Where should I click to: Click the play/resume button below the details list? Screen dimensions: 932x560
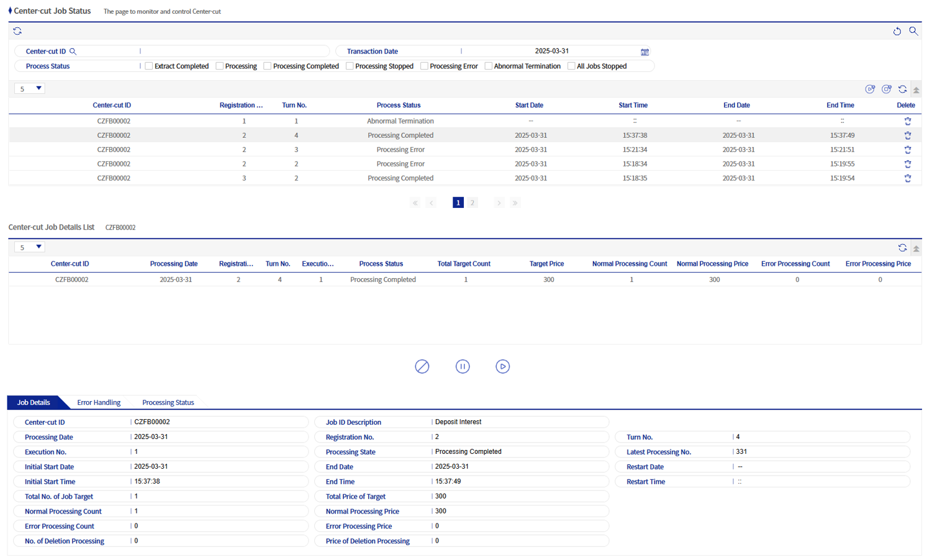point(502,366)
